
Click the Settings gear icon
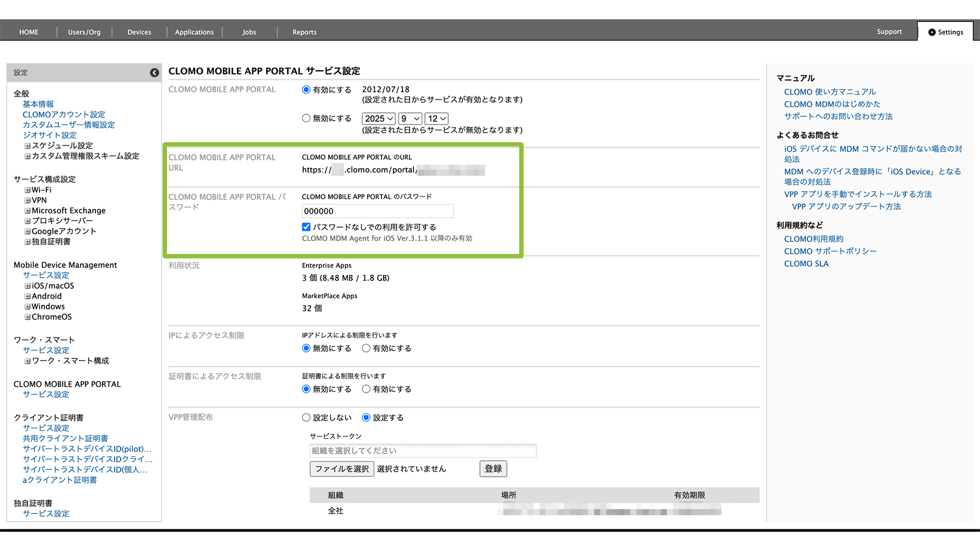tap(932, 33)
